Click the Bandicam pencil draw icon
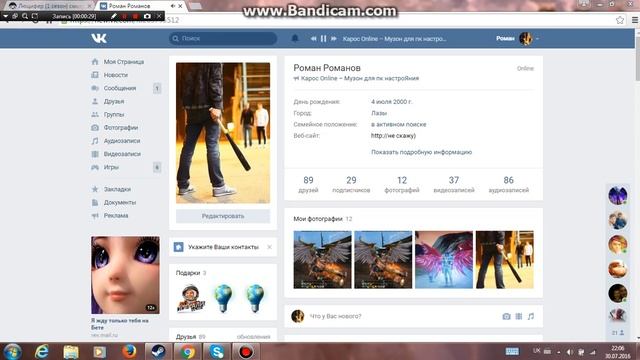Screen dimensions: 640x360 click(x=114, y=16)
